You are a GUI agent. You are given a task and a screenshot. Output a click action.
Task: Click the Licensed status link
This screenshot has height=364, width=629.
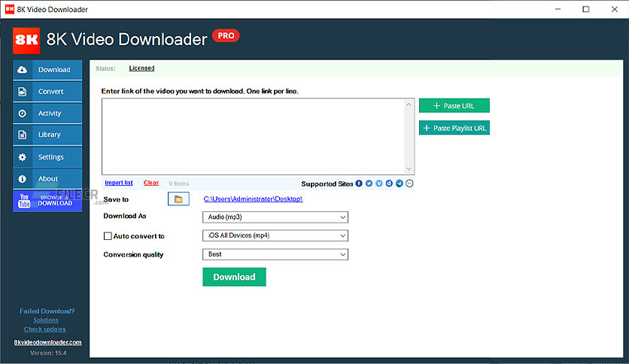[141, 68]
